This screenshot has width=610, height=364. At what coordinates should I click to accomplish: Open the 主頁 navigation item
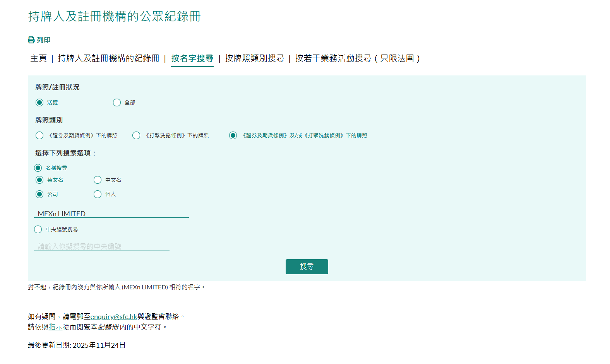coord(38,58)
